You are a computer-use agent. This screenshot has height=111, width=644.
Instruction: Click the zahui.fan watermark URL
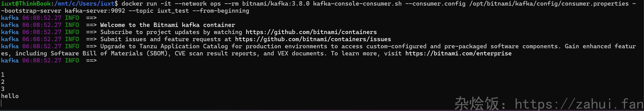pyautogui.click(x=579, y=104)
